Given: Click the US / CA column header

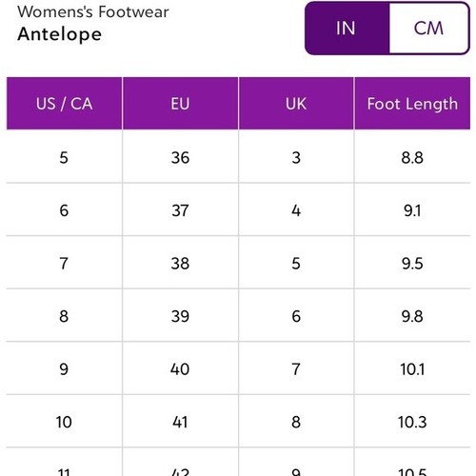Looking at the screenshot, I should [64, 104].
